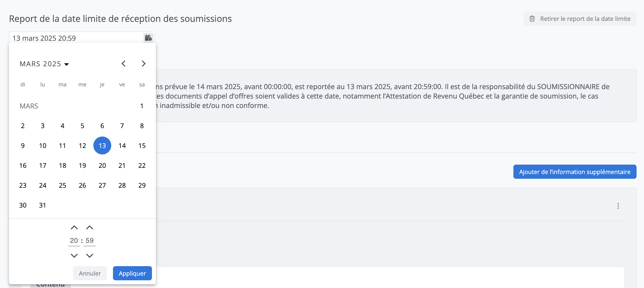Click Ajouter de l'information supplémentaire

575,172
